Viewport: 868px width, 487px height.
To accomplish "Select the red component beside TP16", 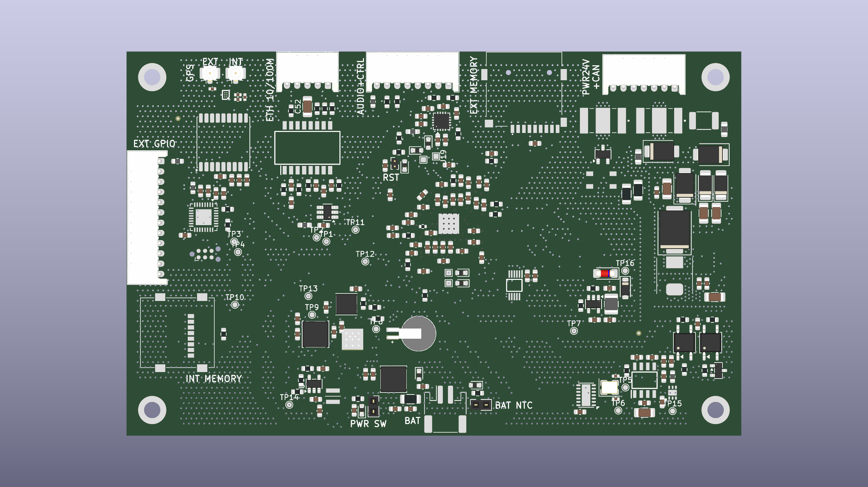I will point(605,273).
